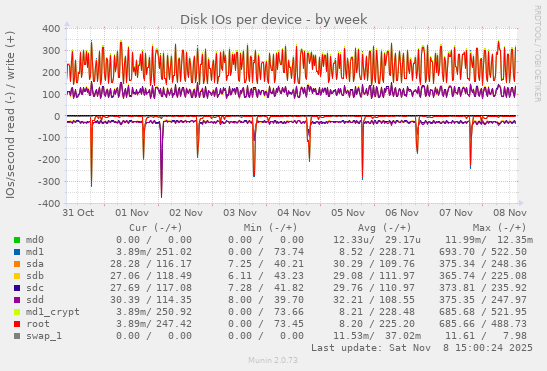Click swap_1 max value 11.61 / 7.98
Image resolution: width=547 pixels, height=371 pixels.
pos(486,336)
